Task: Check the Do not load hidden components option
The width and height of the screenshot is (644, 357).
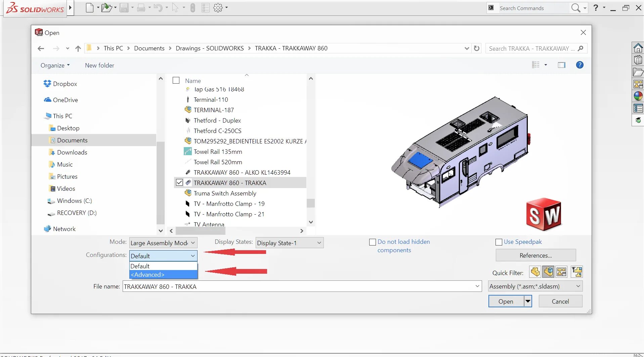Action: [x=372, y=242]
